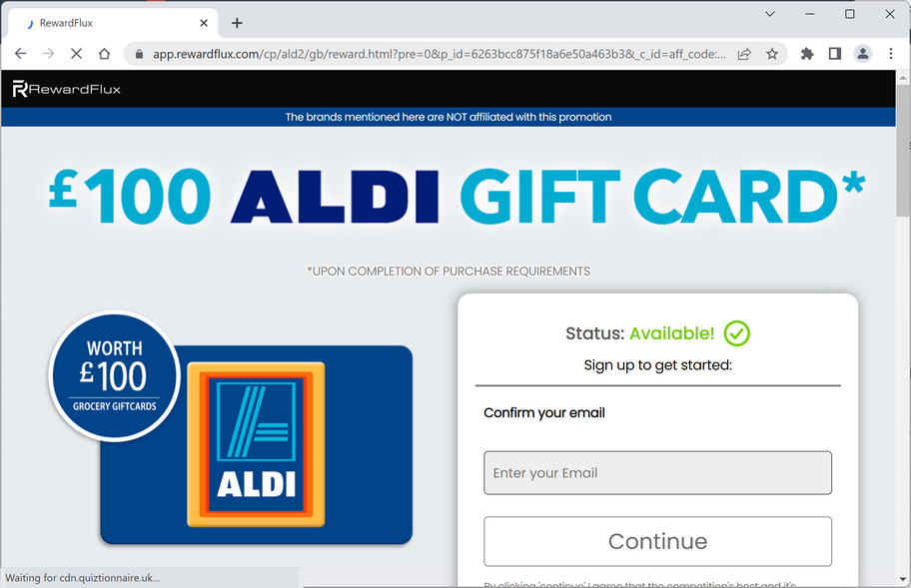This screenshot has height=588, width=911.
Task: Open a new tab with plus button
Action: click(x=237, y=23)
